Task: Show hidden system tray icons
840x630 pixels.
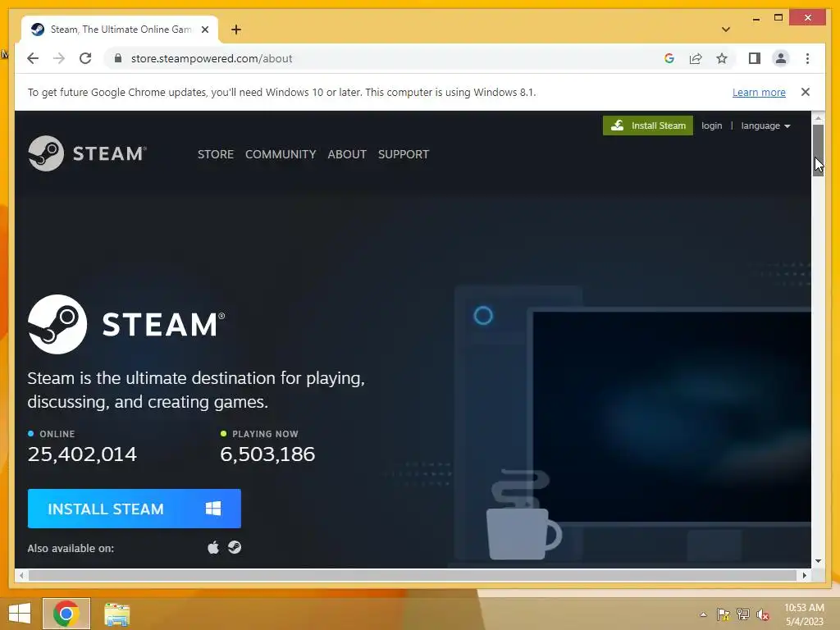Action: click(703, 614)
